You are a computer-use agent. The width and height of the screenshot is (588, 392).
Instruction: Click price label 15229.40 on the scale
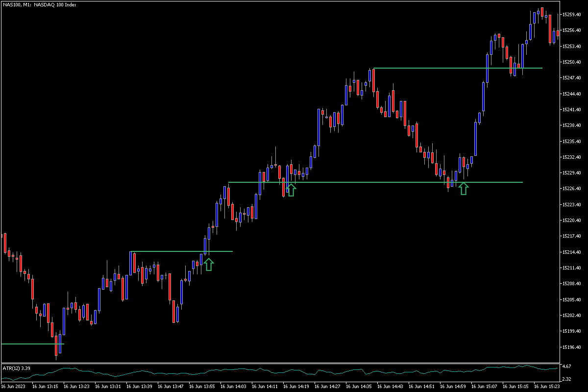pyautogui.click(x=572, y=173)
